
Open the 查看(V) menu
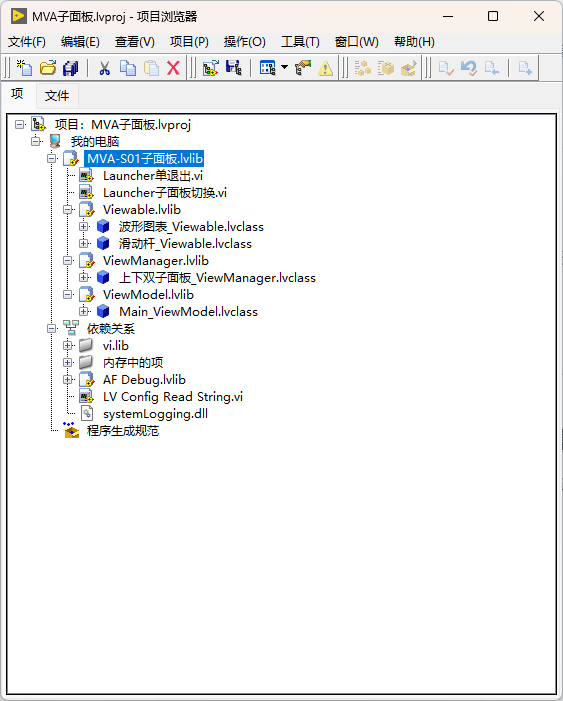coord(135,42)
